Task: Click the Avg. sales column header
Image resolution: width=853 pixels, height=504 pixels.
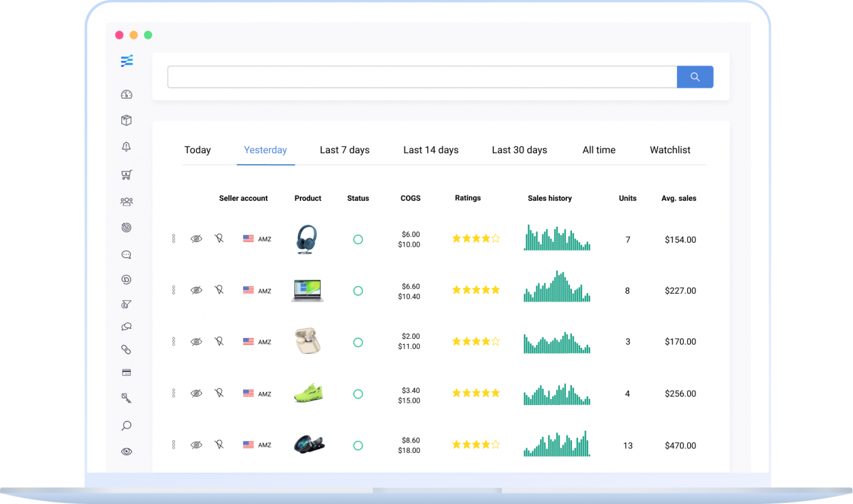Action: tap(679, 198)
